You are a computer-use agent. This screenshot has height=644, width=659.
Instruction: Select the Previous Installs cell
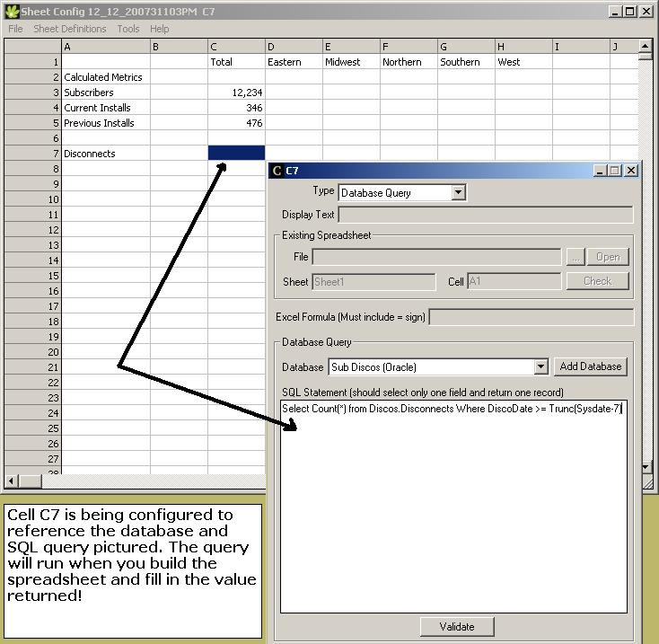point(106,123)
